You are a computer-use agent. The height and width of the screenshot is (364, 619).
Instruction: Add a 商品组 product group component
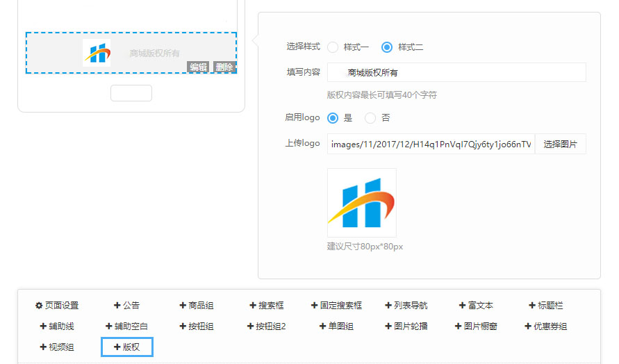(197, 305)
